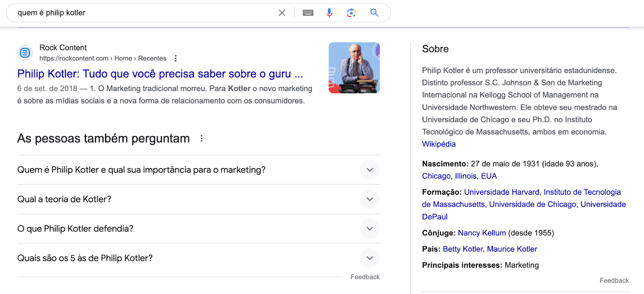Click the Rock Content site favicon
644x294 pixels.
click(25, 53)
